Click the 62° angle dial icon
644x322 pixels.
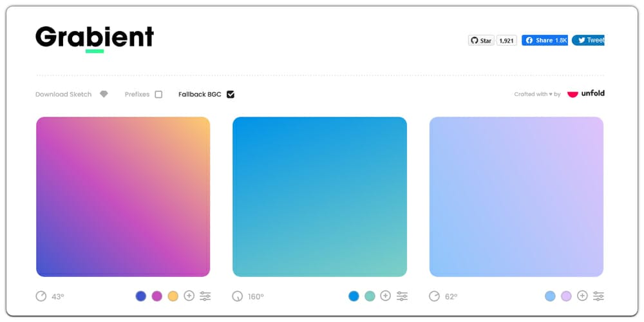click(434, 296)
